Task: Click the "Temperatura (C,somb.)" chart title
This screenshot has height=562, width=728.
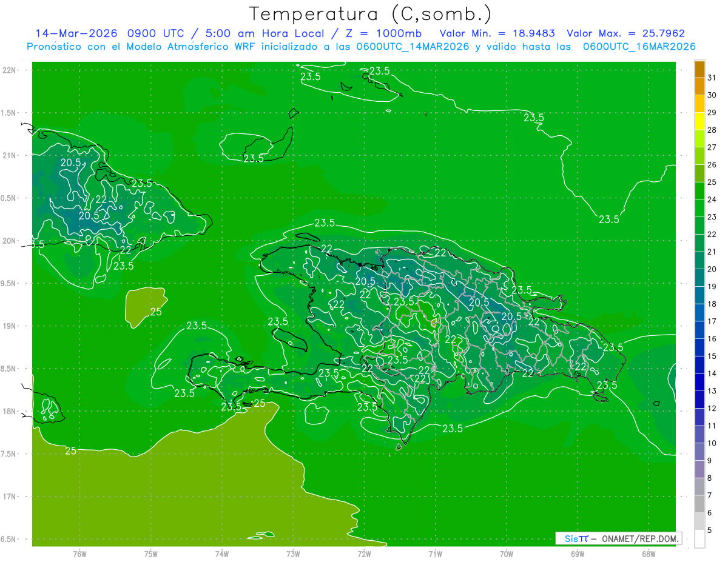Action: [x=370, y=14]
